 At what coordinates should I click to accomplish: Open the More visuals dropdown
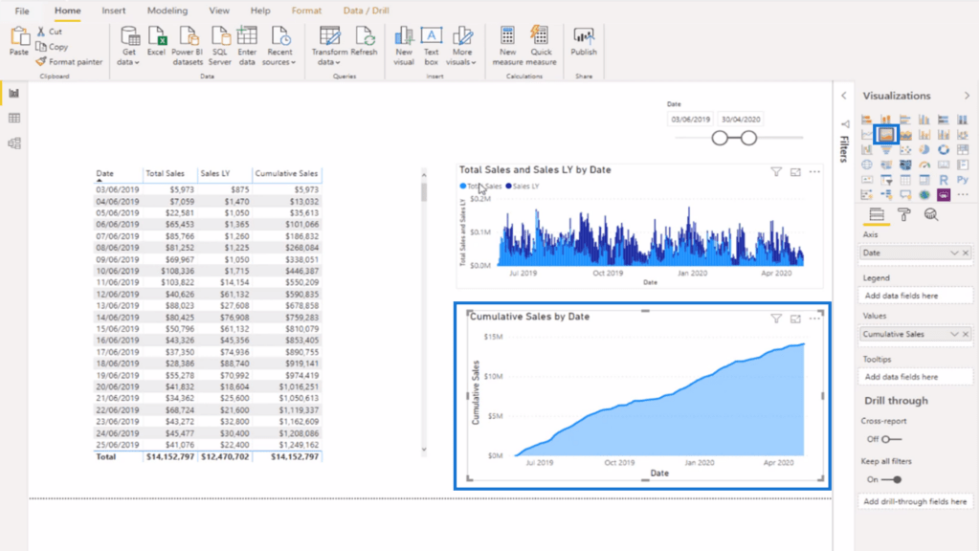point(462,46)
